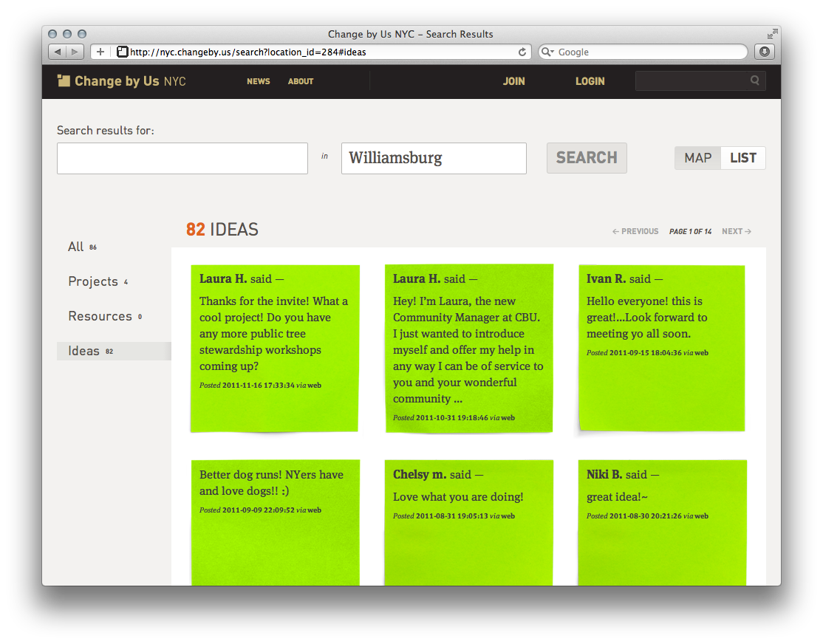Select the LIST view option
Image resolution: width=823 pixels, height=644 pixels.
[742, 157]
